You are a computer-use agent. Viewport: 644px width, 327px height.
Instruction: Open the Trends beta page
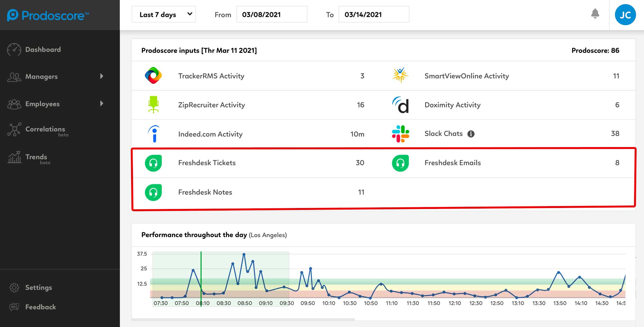point(36,158)
